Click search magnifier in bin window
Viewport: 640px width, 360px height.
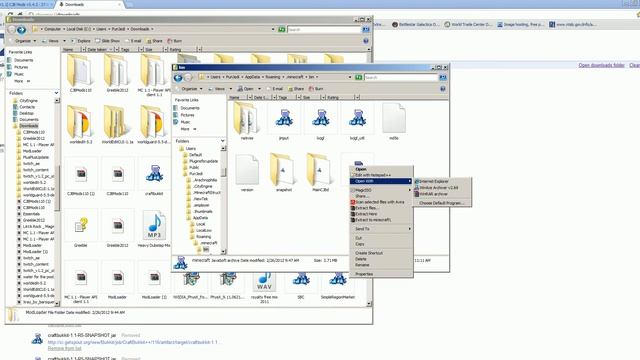point(442,77)
